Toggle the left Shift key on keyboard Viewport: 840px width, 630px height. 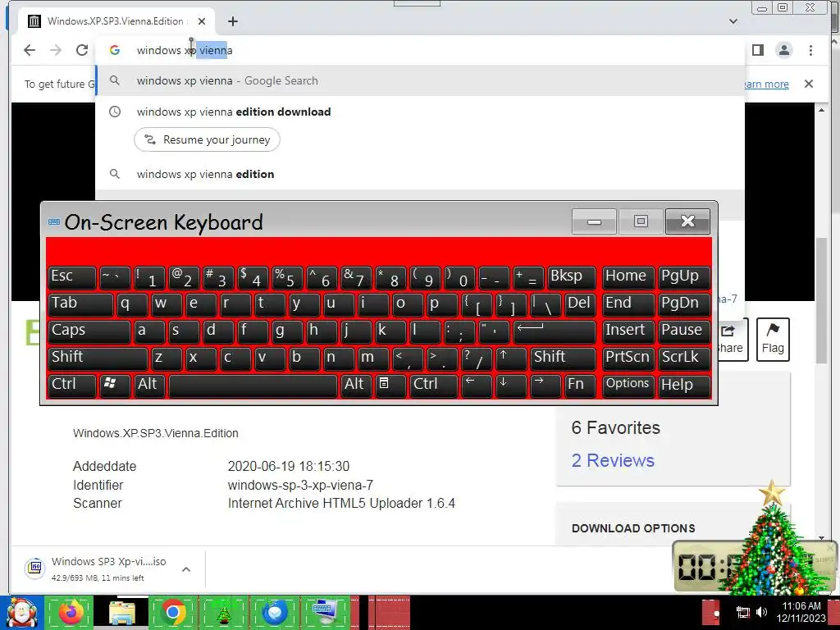click(x=98, y=358)
